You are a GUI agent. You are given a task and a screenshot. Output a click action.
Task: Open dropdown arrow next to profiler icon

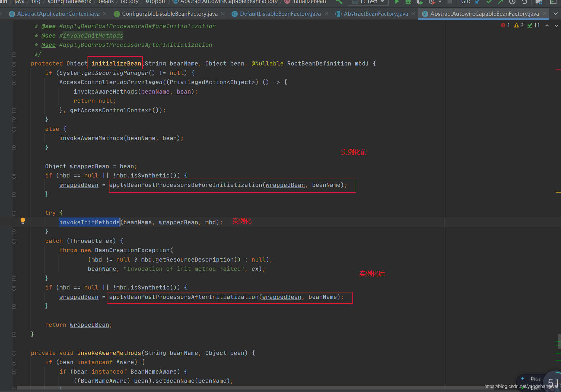(440, 2)
